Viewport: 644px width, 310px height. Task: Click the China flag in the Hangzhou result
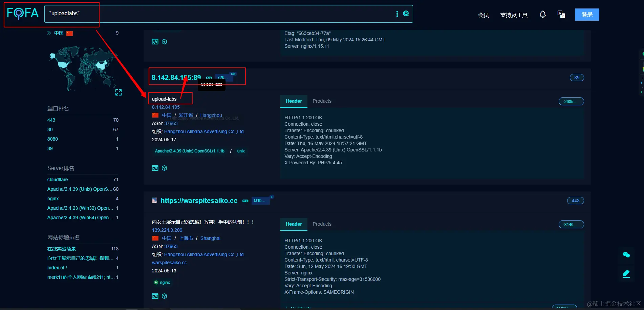pos(155,115)
